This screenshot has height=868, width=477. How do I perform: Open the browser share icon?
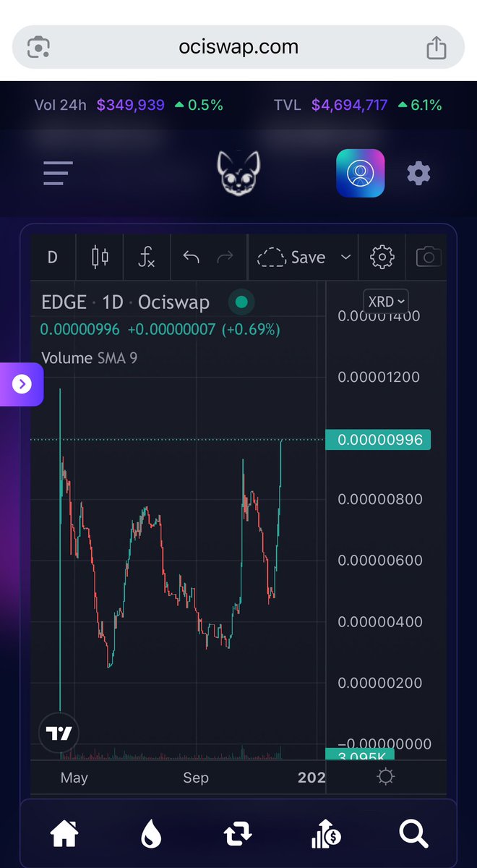(437, 48)
